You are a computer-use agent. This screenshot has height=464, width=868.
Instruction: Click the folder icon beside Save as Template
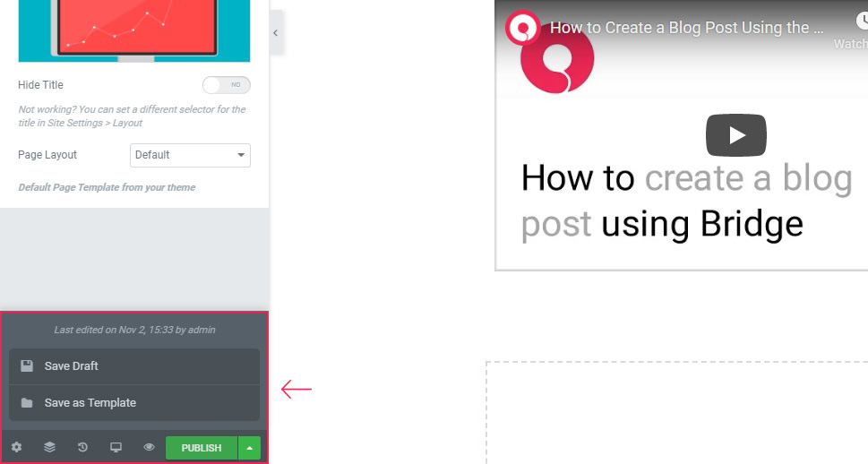[x=27, y=403]
